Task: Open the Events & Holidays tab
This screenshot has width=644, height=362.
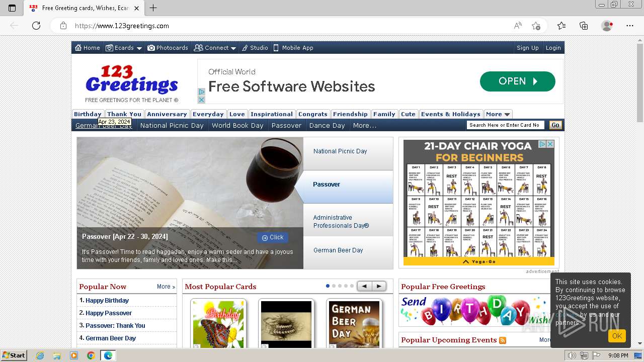Action: coord(451,114)
